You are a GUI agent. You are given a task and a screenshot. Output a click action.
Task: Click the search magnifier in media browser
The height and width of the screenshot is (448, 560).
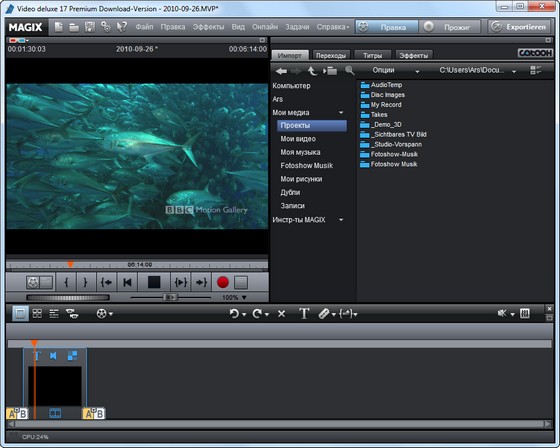[x=350, y=70]
